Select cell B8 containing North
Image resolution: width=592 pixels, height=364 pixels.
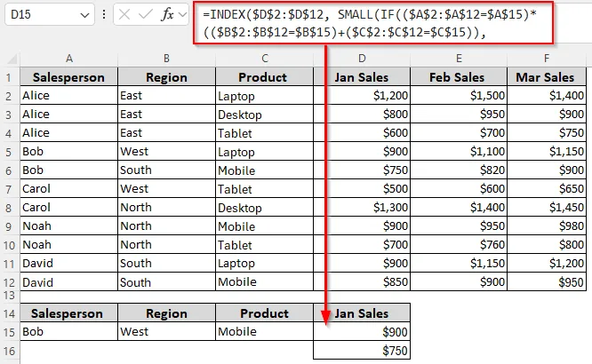(x=166, y=207)
